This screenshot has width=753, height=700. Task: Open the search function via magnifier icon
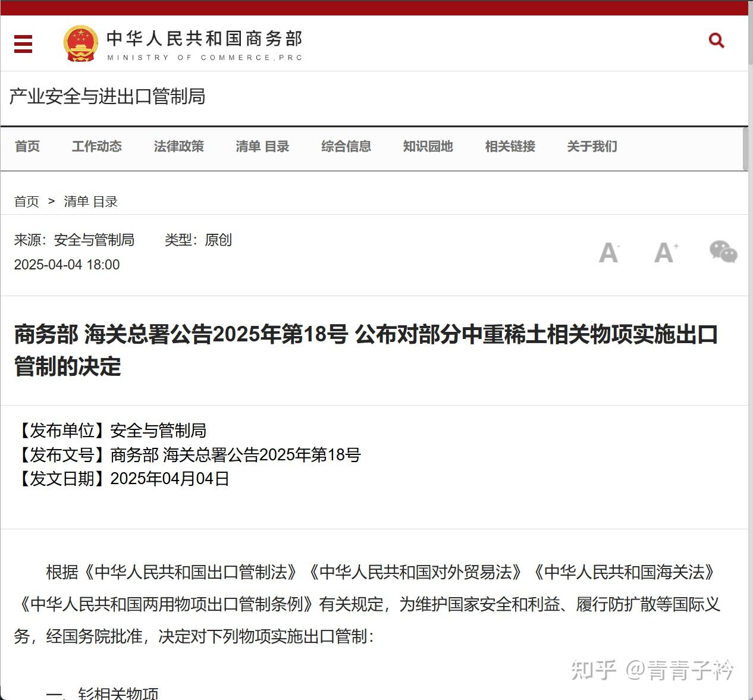[x=716, y=40]
